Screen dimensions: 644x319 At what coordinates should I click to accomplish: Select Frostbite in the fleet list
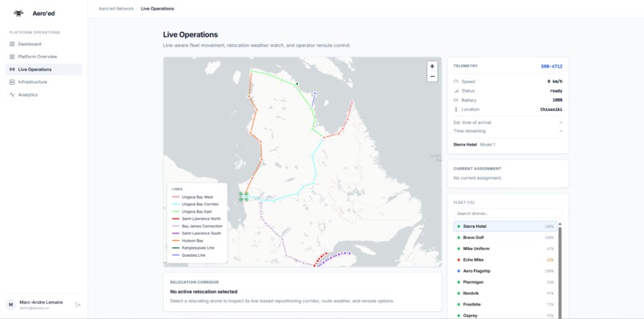click(505, 304)
